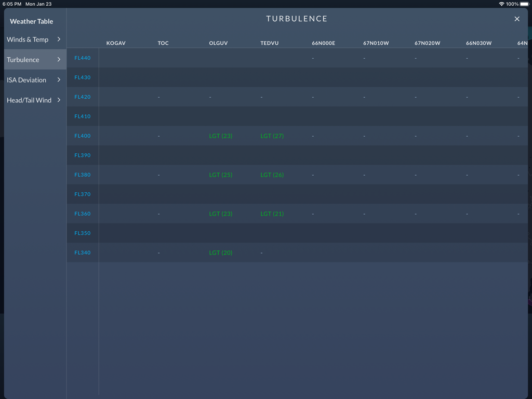The width and height of the screenshot is (532, 399).
Task: Click the LGT (27) turbulence value at TEDVU
Action: [x=272, y=136]
